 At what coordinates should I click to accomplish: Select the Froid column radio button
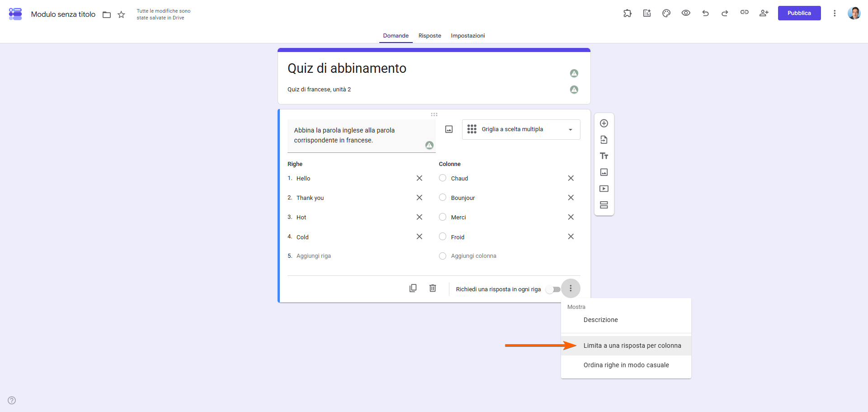click(x=443, y=237)
